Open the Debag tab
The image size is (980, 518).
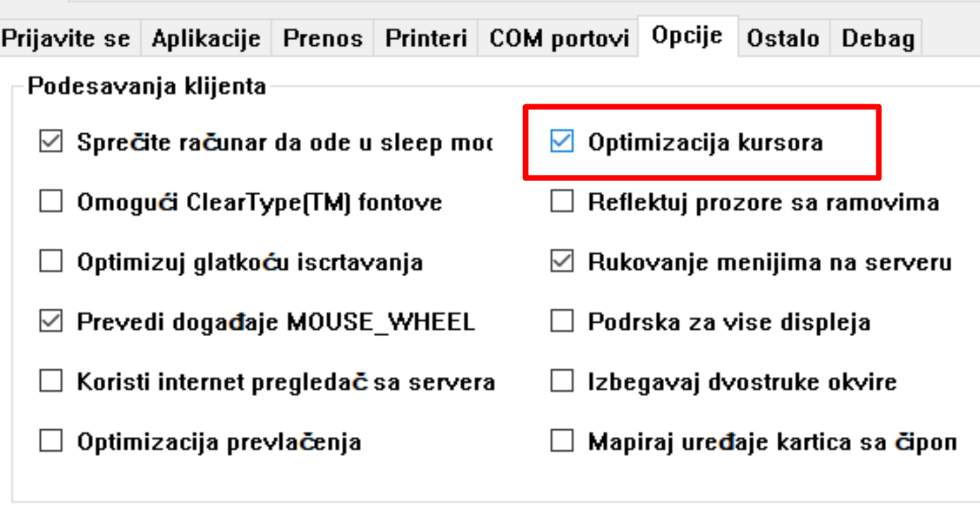click(x=878, y=38)
